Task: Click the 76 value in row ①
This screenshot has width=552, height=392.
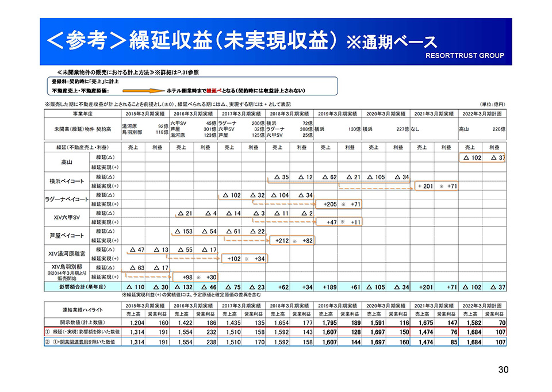Action: pos(454,332)
